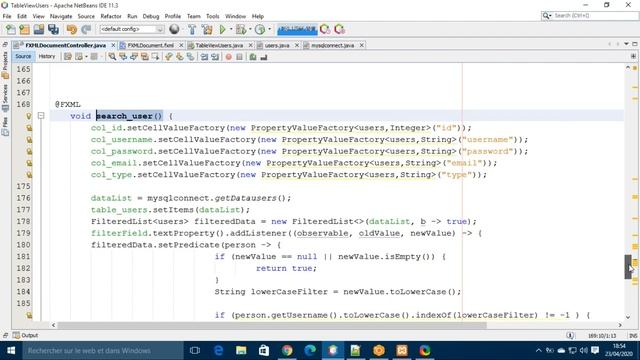Click the History view button
This screenshot has width=640, height=360.
[x=47, y=56]
